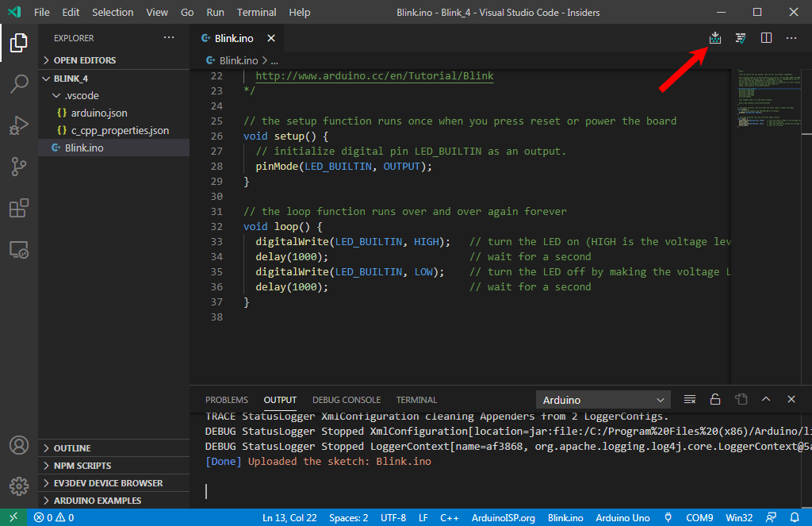Open the Source Control view
The width and height of the screenshot is (812, 526).
[x=18, y=166]
